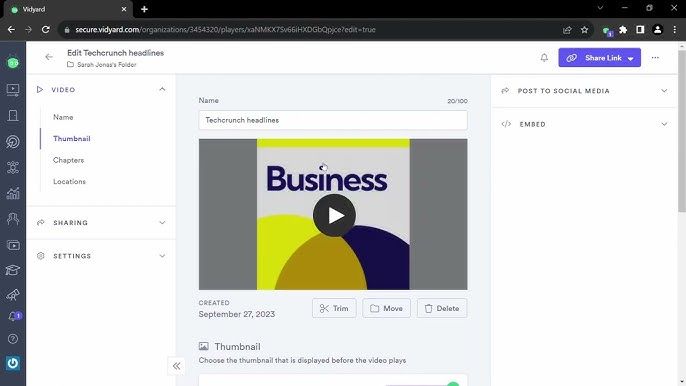Expand Post to Social Media panel
Viewport: 686px width, 386px height.
click(664, 91)
